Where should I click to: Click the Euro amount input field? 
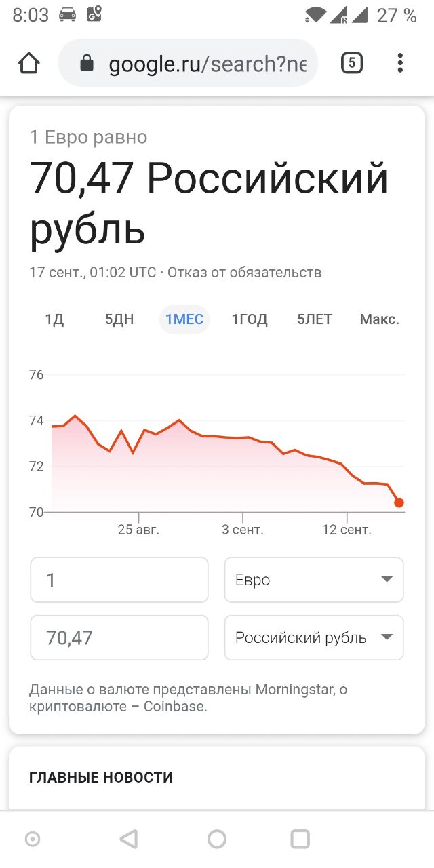pos(119,580)
